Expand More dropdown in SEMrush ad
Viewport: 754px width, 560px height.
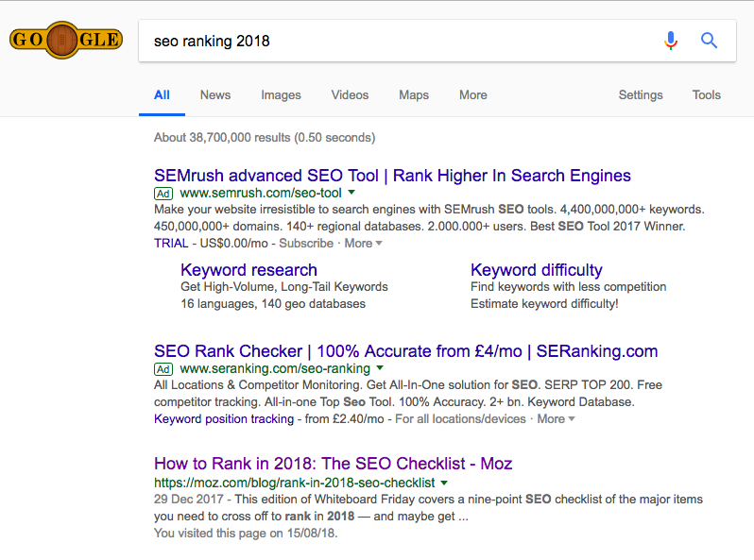(x=364, y=244)
